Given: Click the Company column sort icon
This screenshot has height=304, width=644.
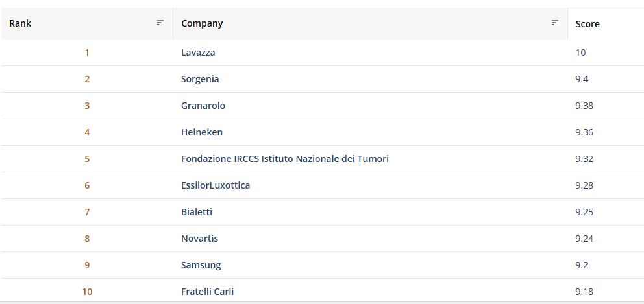Looking at the screenshot, I should click(555, 23).
